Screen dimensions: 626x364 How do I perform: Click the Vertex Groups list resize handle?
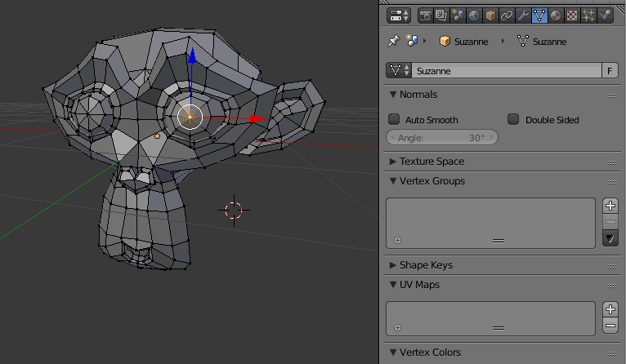coord(499,241)
